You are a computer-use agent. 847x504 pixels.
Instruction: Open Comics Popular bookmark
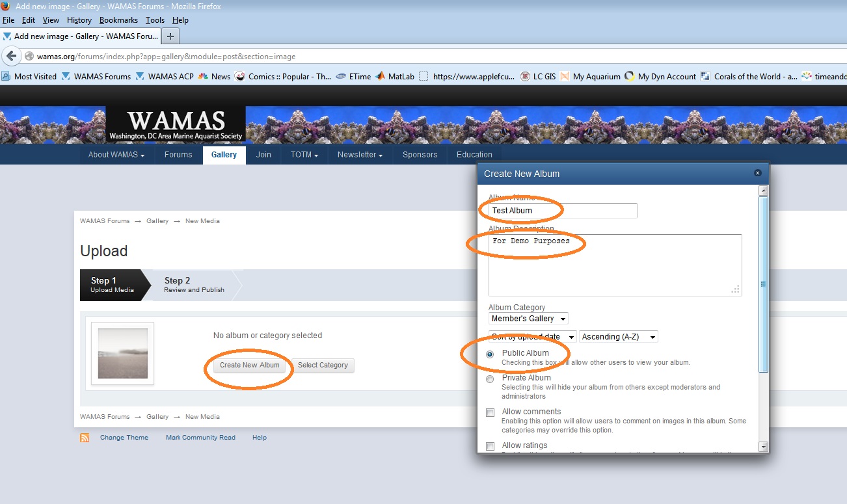(283, 76)
